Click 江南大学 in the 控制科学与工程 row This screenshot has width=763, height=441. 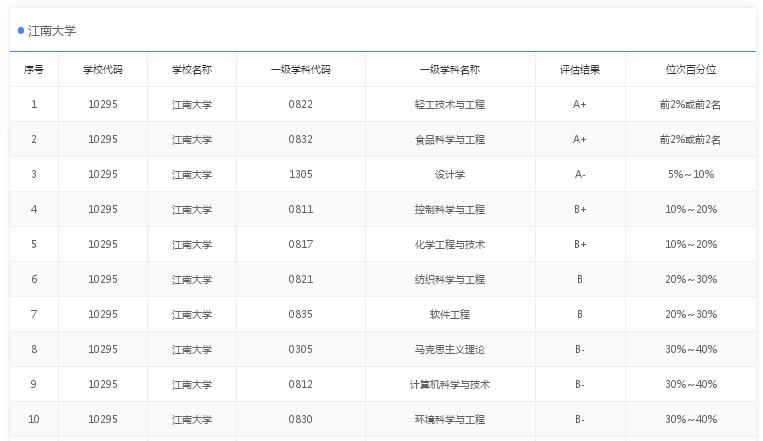pyautogui.click(x=192, y=210)
